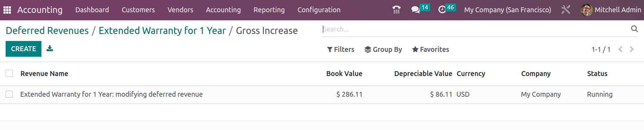644x130 pixels.
Task: Open the Reporting menu
Action: click(x=269, y=10)
